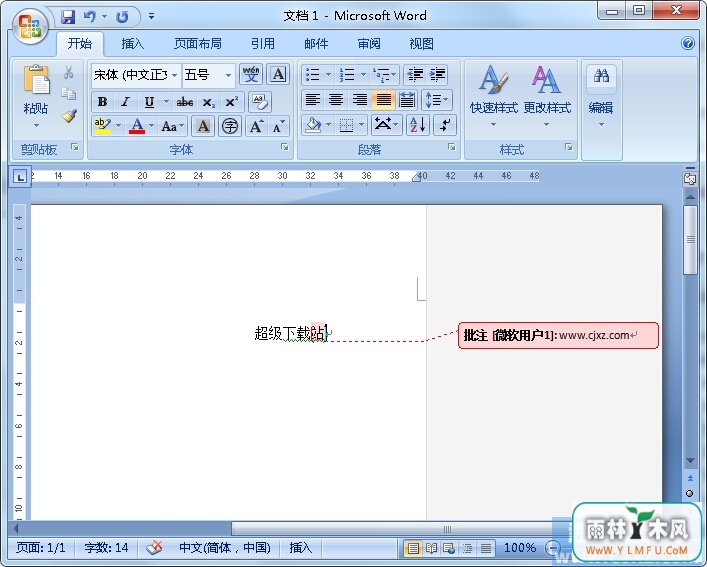Apply yellow text highlight color
Viewport: 707px width, 567px height.
(x=102, y=126)
